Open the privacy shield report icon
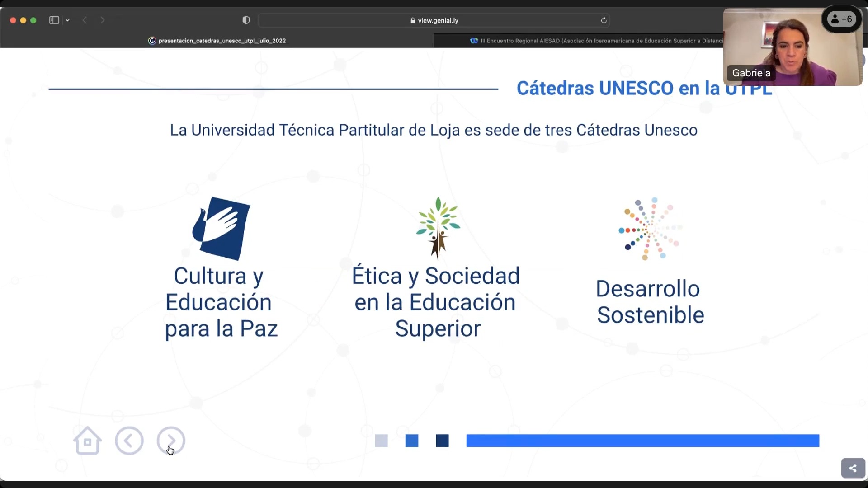The width and height of the screenshot is (868, 488). pyautogui.click(x=246, y=20)
